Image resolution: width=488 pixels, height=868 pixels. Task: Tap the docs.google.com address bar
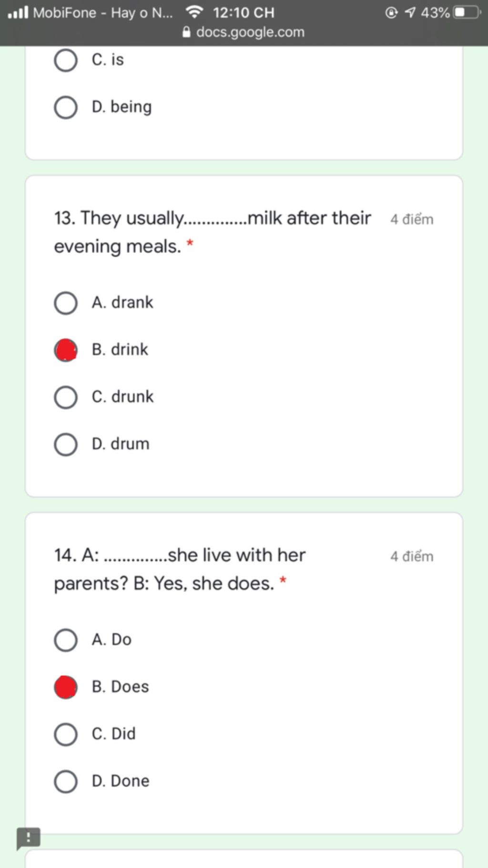[244, 32]
